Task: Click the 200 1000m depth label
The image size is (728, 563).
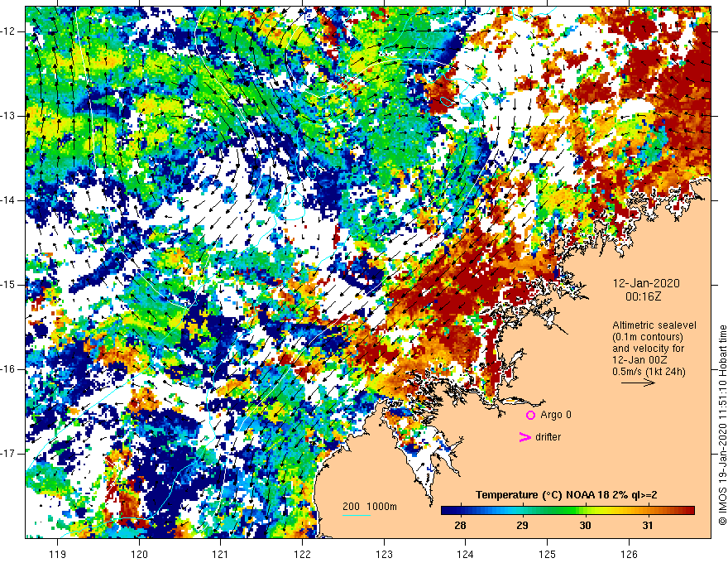Action: 370,507
